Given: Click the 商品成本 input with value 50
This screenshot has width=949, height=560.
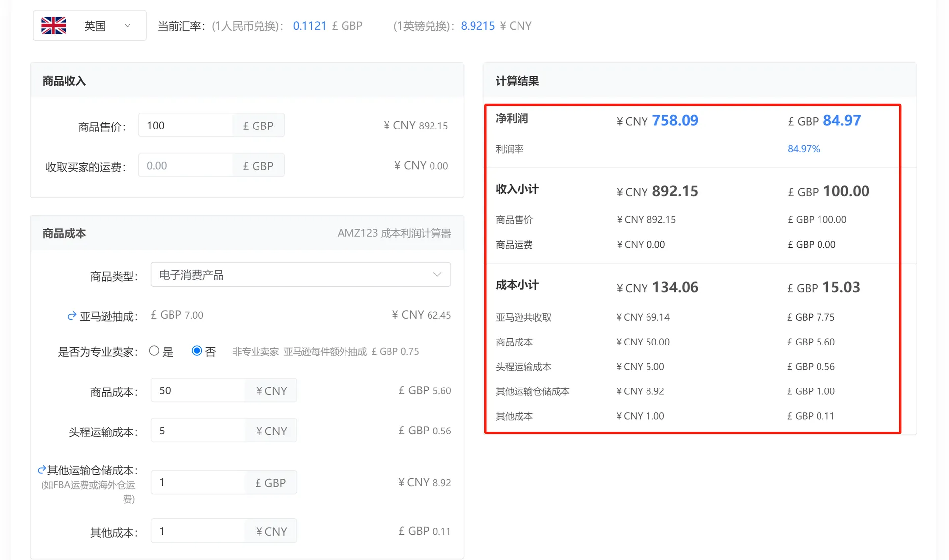Looking at the screenshot, I should (x=198, y=390).
